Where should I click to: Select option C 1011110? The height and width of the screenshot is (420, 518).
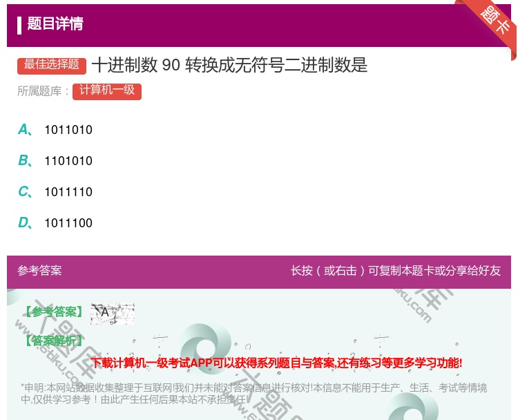point(55,191)
